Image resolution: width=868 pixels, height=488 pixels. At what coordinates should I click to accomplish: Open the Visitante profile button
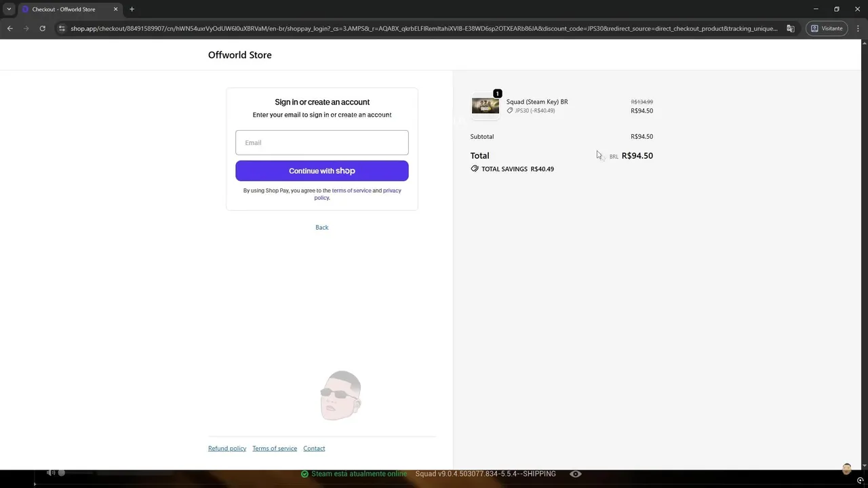827,28
